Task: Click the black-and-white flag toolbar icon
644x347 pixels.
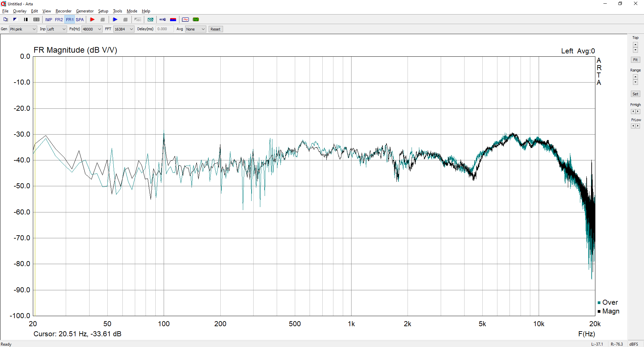Action: [x=15, y=19]
